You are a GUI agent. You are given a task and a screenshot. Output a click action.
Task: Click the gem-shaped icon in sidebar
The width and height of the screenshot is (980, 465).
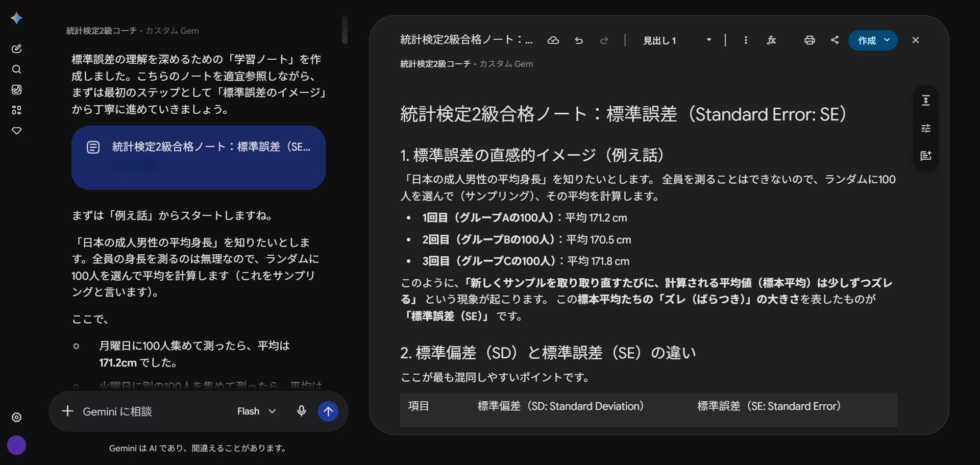coord(16,131)
